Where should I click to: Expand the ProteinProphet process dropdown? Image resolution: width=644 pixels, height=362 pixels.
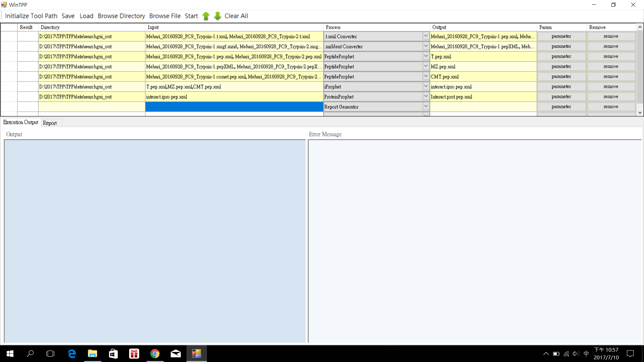coord(426,97)
